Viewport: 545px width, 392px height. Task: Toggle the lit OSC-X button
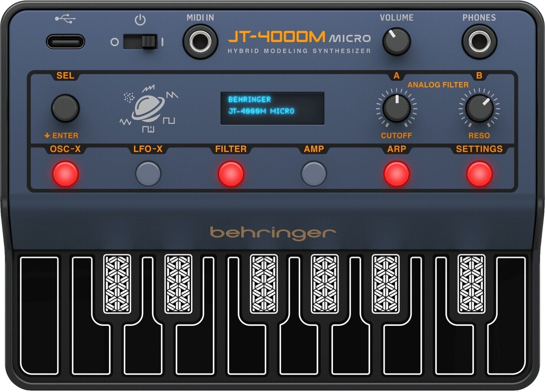point(65,174)
